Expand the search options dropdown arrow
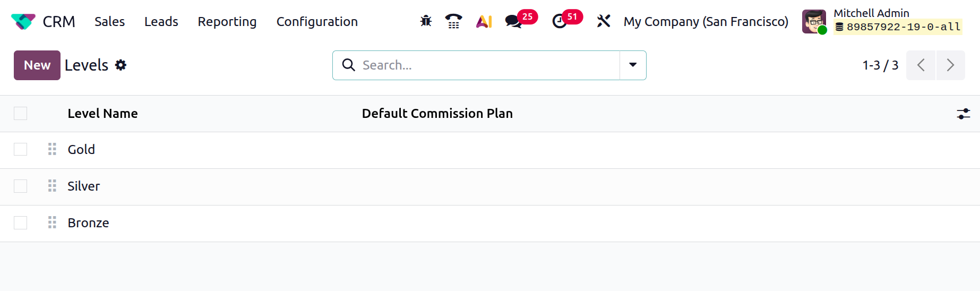 (633, 65)
